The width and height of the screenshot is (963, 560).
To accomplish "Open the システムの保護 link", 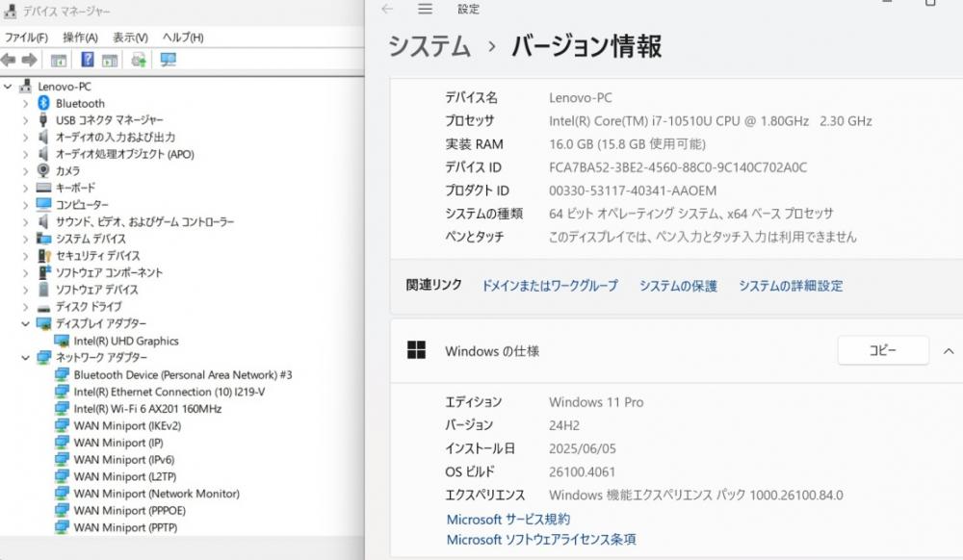I will point(678,286).
